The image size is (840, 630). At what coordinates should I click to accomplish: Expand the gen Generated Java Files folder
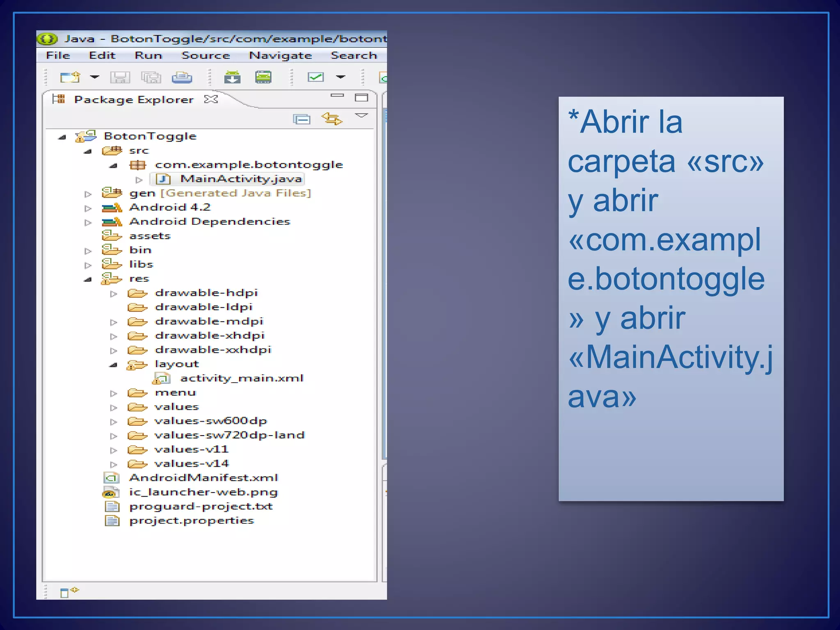click(88, 194)
